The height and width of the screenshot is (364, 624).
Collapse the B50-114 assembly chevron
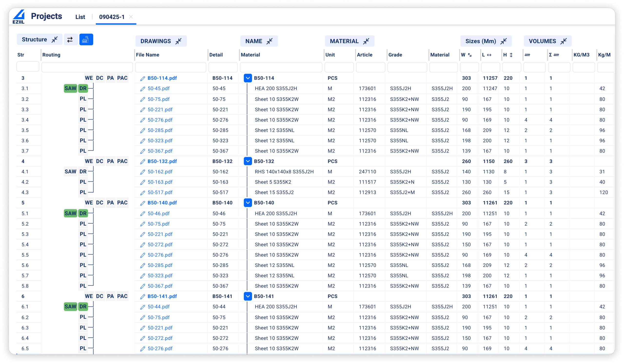248,78
